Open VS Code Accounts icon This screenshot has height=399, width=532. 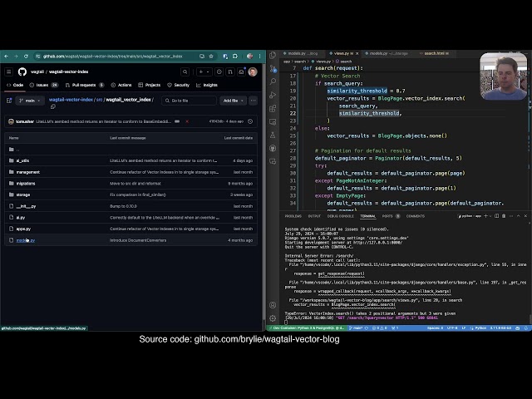click(273, 305)
